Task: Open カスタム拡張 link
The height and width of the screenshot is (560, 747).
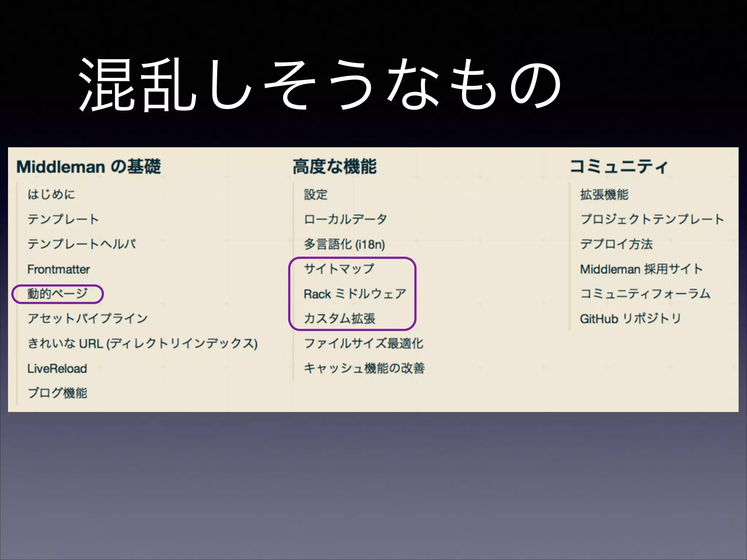Action: (x=340, y=319)
